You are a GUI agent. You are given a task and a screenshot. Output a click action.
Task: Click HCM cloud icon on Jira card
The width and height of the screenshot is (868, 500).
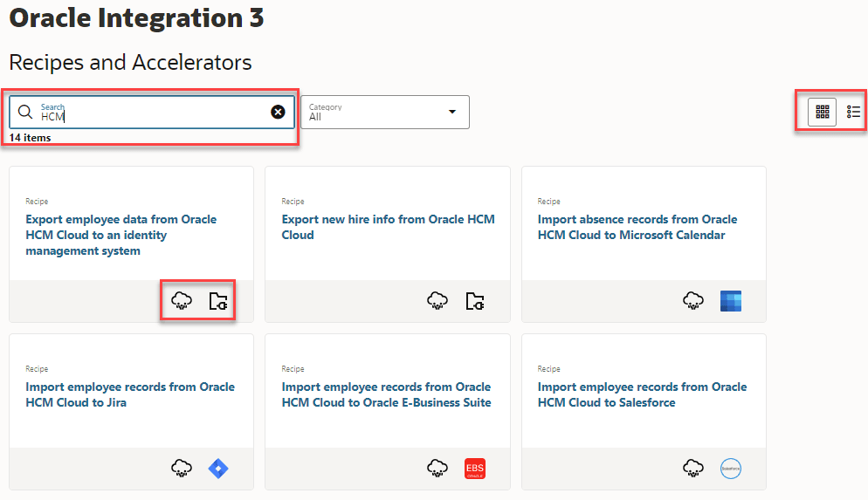point(182,469)
